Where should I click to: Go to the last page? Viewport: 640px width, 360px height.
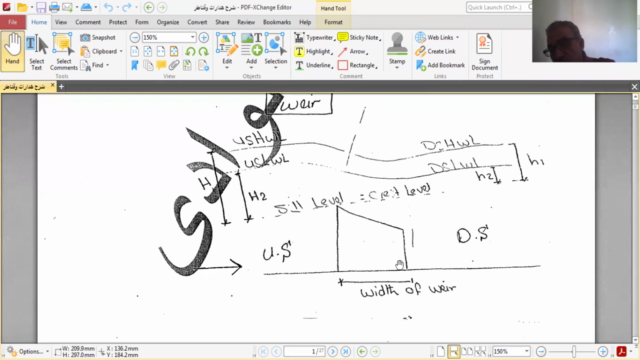pos(346,351)
